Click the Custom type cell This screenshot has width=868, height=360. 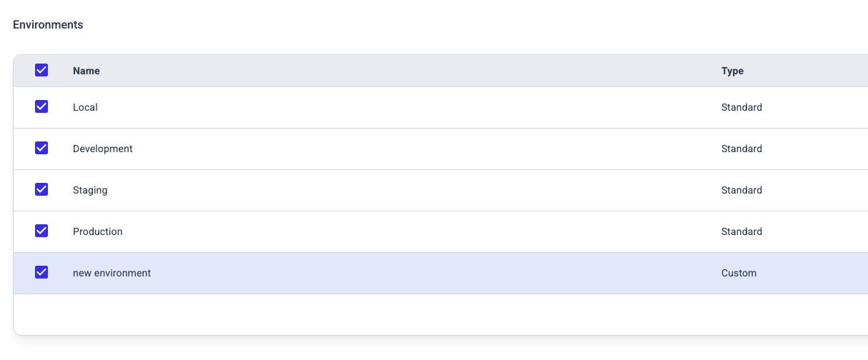tap(739, 273)
